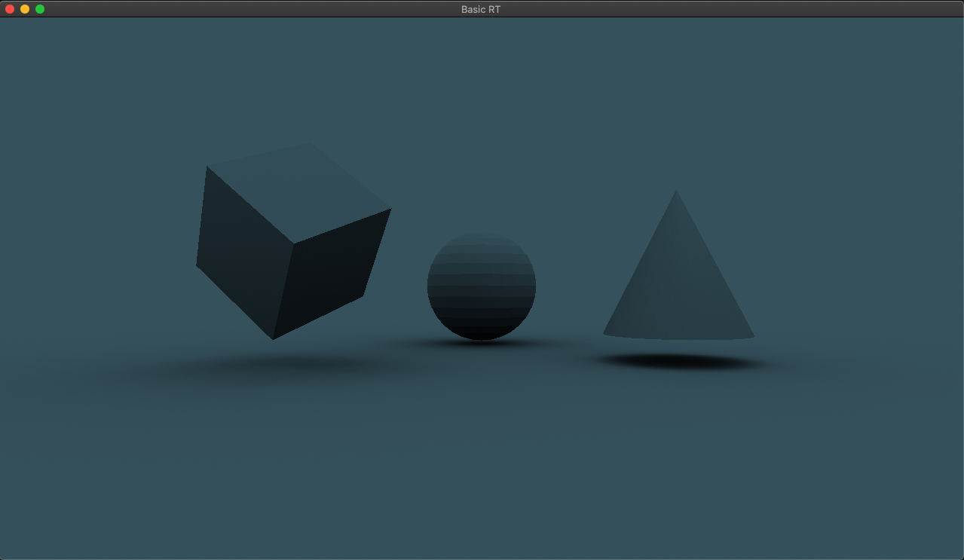Click the rendered cone
Screen dimensions: 964x560
[678, 265]
